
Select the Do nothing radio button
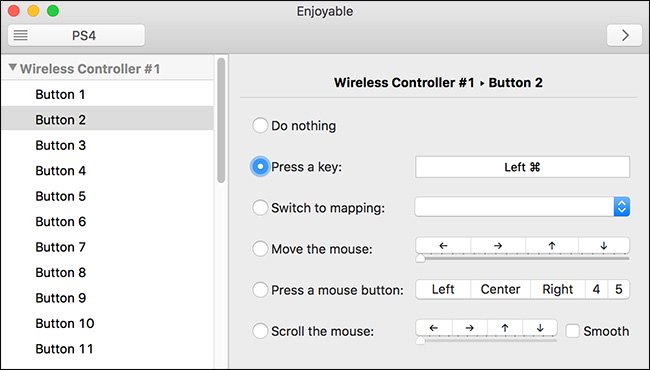[x=260, y=125]
